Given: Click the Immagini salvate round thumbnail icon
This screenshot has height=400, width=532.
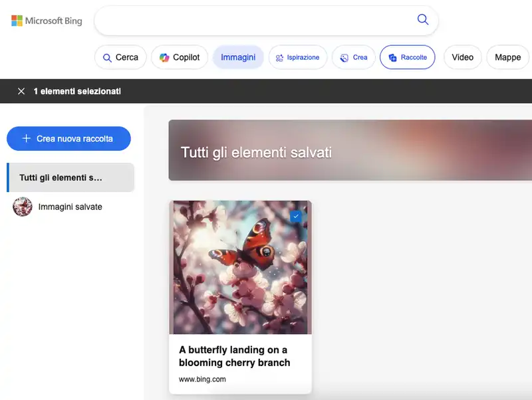Looking at the screenshot, I should tap(23, 207).
